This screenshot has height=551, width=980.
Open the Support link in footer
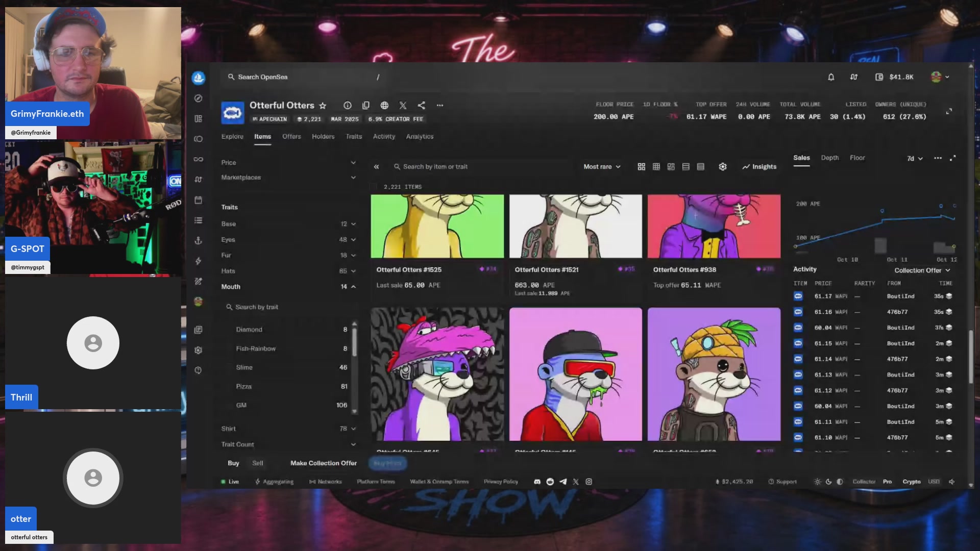[782, 482]
